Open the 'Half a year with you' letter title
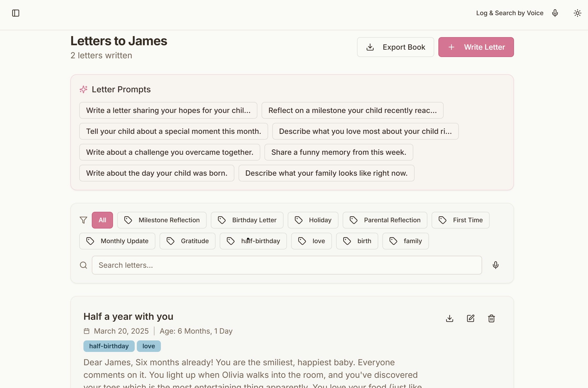Viewport: 588px width, 388px height. [128, 316]
